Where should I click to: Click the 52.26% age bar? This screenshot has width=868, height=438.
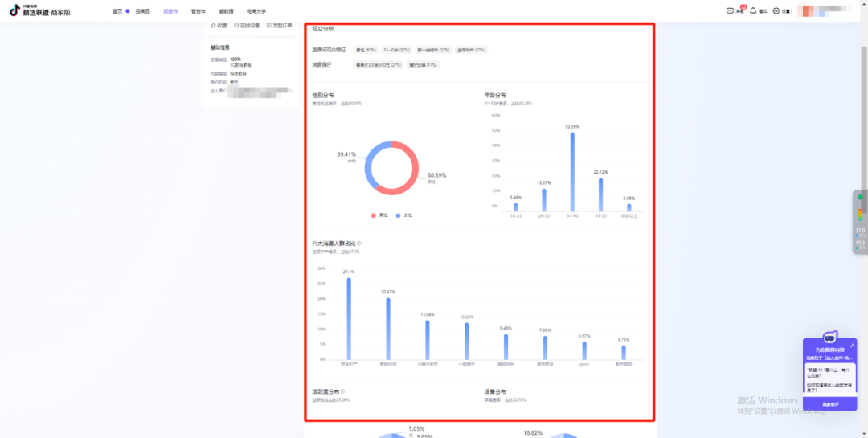(x=572, y=172)
